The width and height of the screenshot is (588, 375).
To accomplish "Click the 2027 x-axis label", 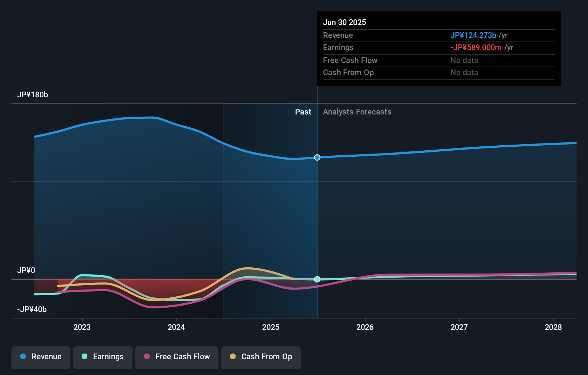I will pos(459,327).
